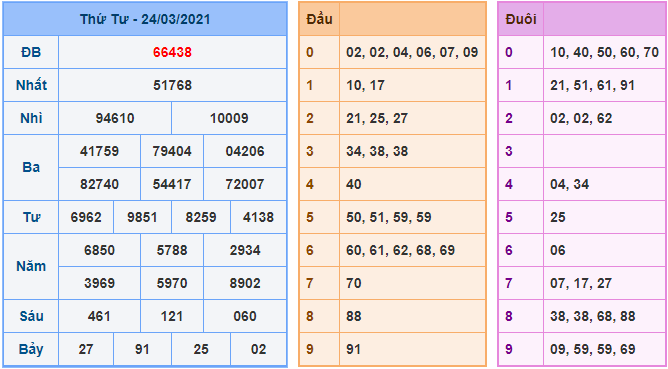Select the Nhì row label
The height and width of the screenshot is (369, 668).
click(31, 118)
